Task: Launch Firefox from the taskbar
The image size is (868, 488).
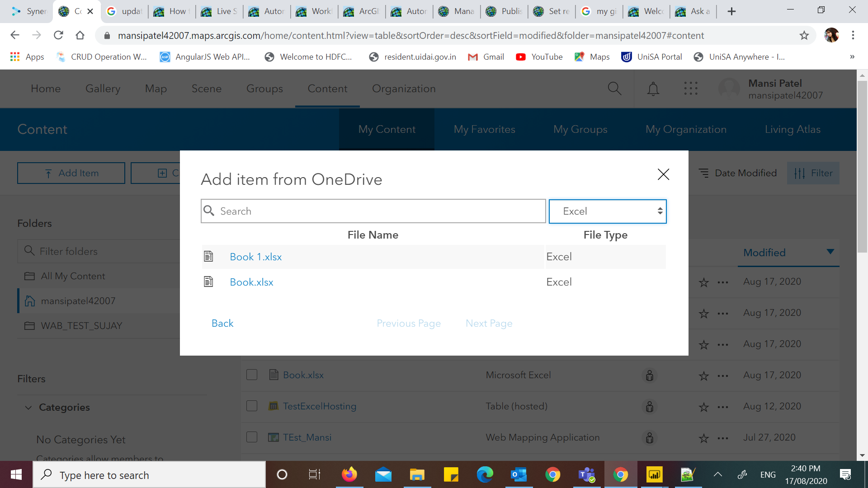Action: [x=349, y=474]
